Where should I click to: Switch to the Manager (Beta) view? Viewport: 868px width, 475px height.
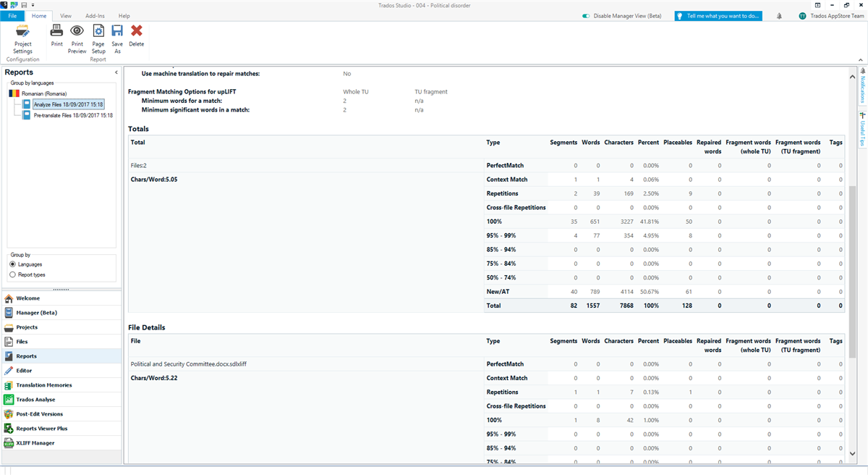[61, 313]
